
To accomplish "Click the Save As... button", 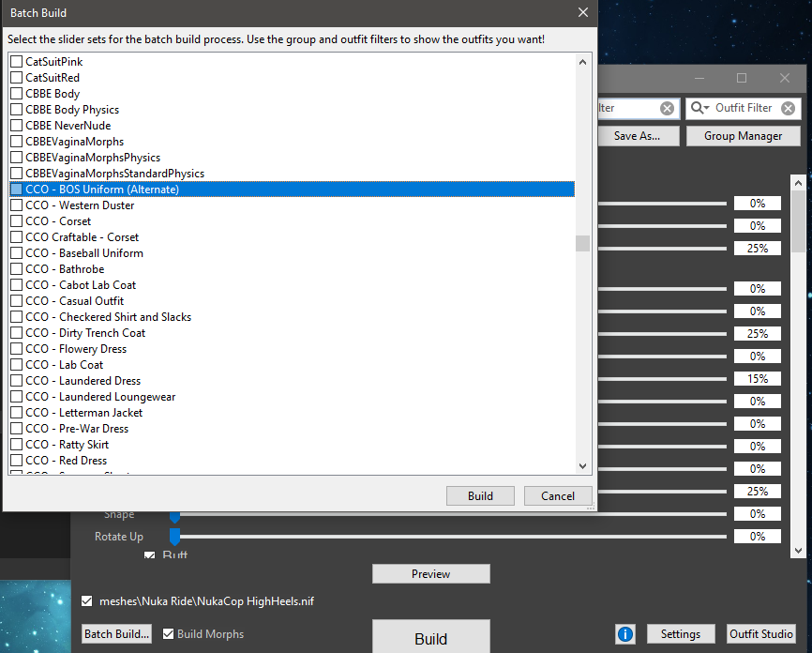I will pyautogui.click(x=637, y=136).
